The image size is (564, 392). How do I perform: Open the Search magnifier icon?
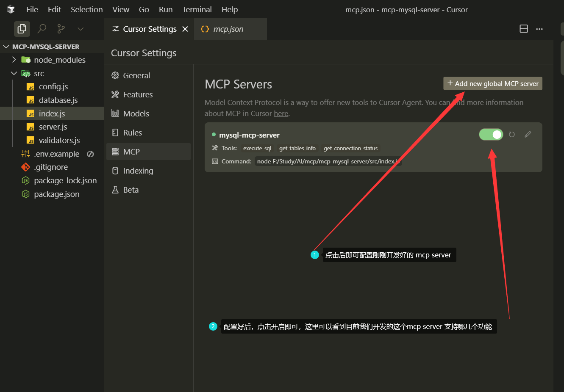42,29
